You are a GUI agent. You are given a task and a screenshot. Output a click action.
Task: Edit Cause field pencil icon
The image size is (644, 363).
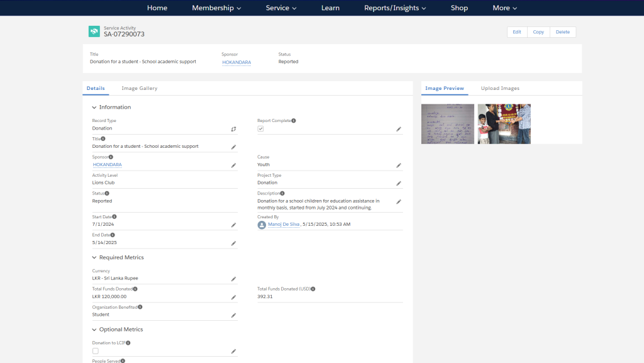click(x=398, y=165)
